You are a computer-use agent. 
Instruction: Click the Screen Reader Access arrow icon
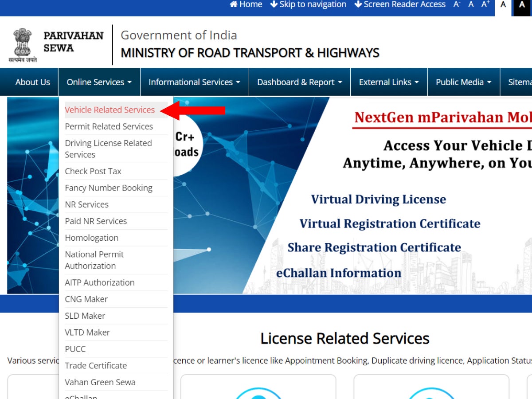coord(357,4)
